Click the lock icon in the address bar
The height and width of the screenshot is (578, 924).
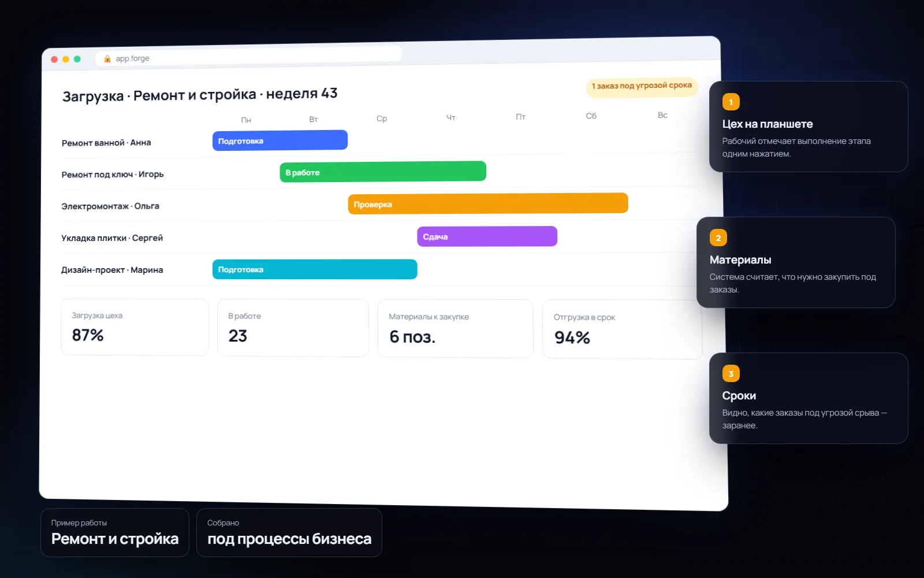[x=107, y=59]
